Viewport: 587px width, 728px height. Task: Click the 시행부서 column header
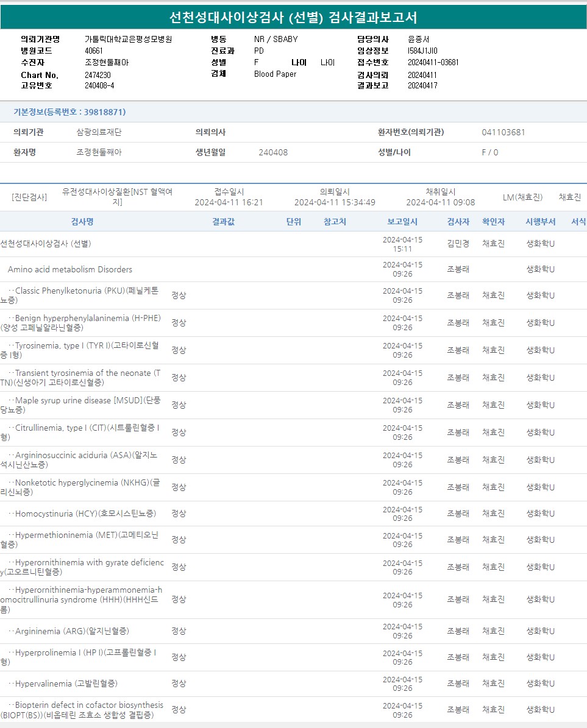pos(540,222)
